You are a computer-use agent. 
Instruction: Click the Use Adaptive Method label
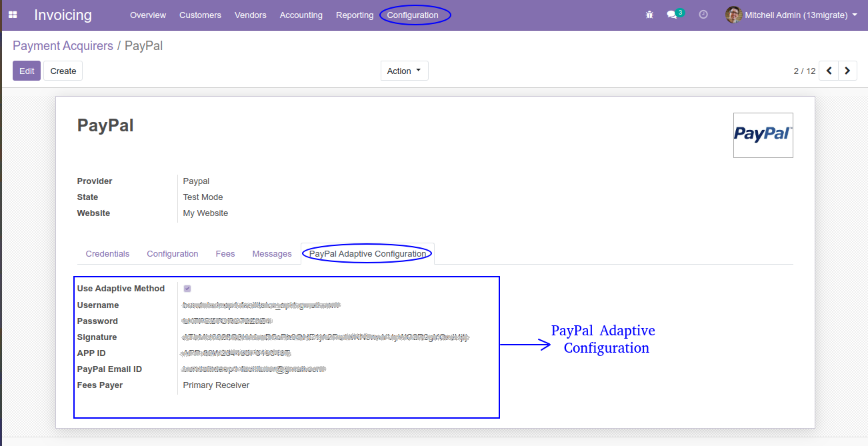point(121,289)
